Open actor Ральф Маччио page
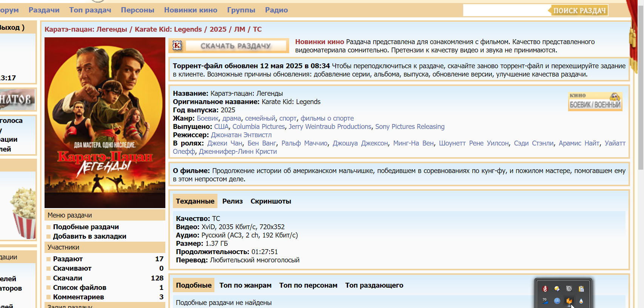644x308 pixels. coord(305,143)
